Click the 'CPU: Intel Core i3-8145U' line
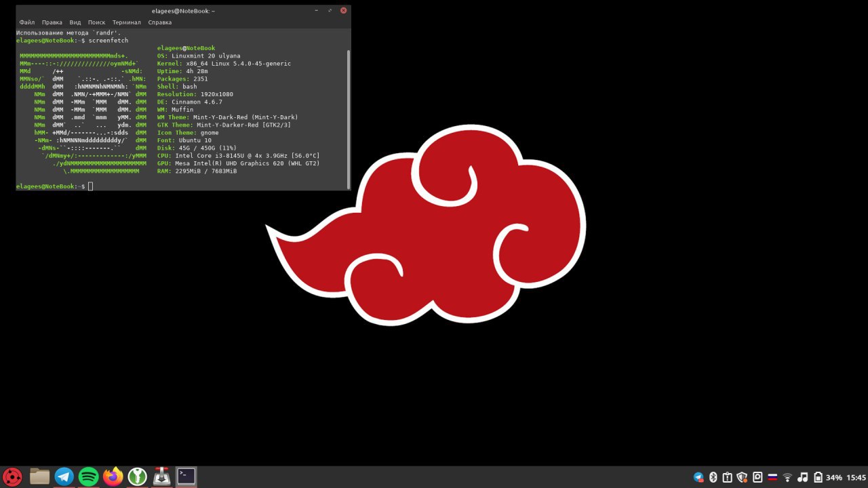868x488 pixels. pos(238,156)
